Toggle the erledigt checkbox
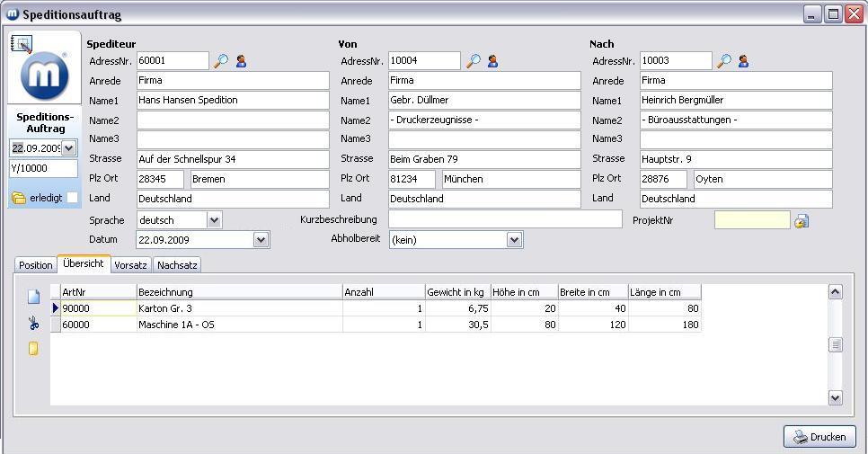The height and width of the screenshot is (454, 868). (x=73, y=198)
